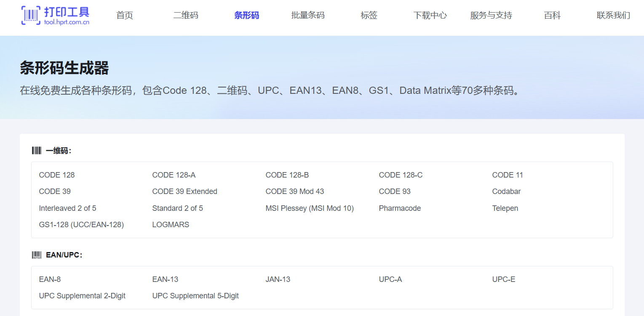Choose the CODE 128-B barcode type
Screen dimensions: 644x316
(287, 175)
